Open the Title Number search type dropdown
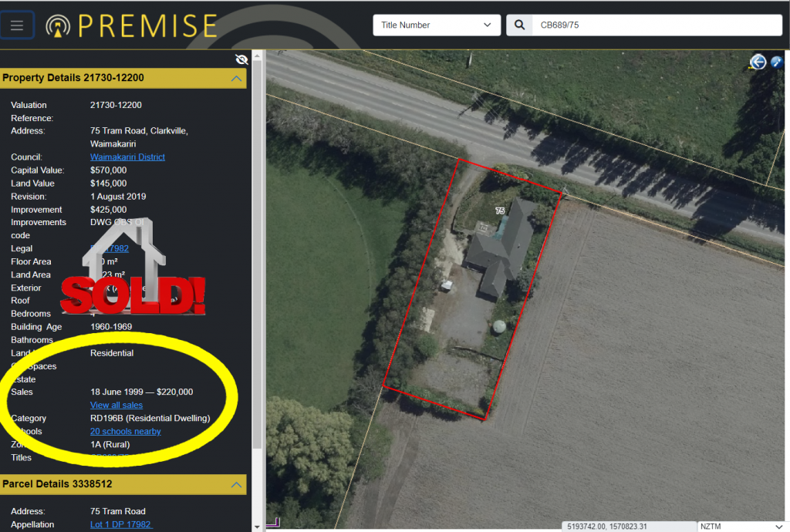The height and width of the screenshot is (532, 790). click(437, 25)
